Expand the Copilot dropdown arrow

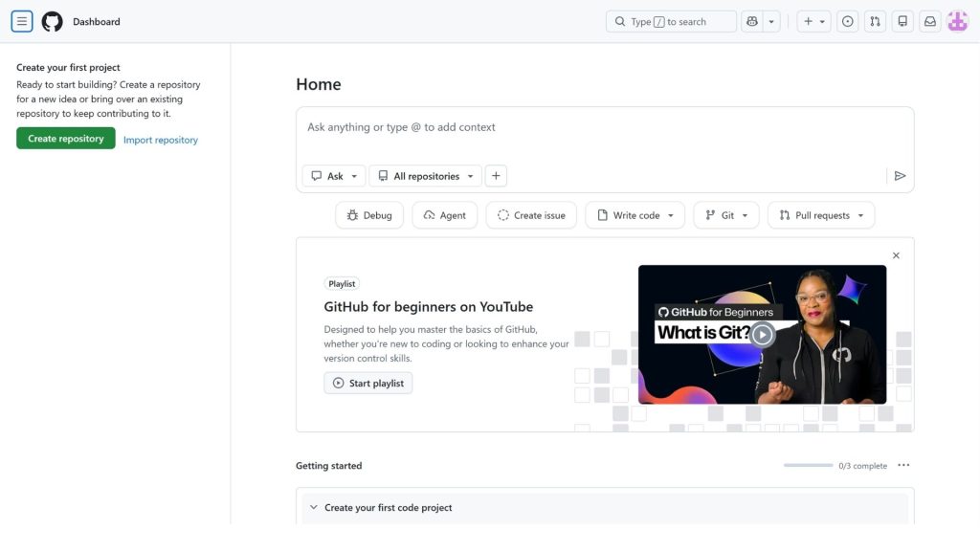pos(771,21)
